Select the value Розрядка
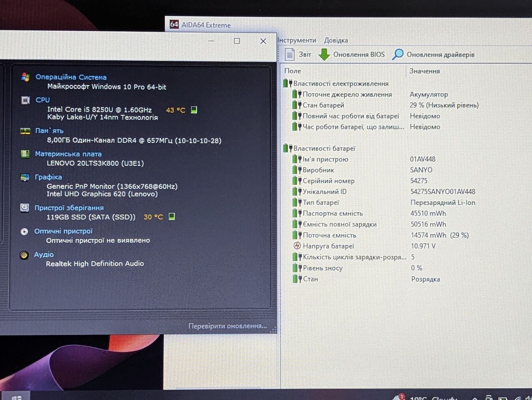Image resolution: width=532 pixels, height=400 pixels. [x=425, y=279]
